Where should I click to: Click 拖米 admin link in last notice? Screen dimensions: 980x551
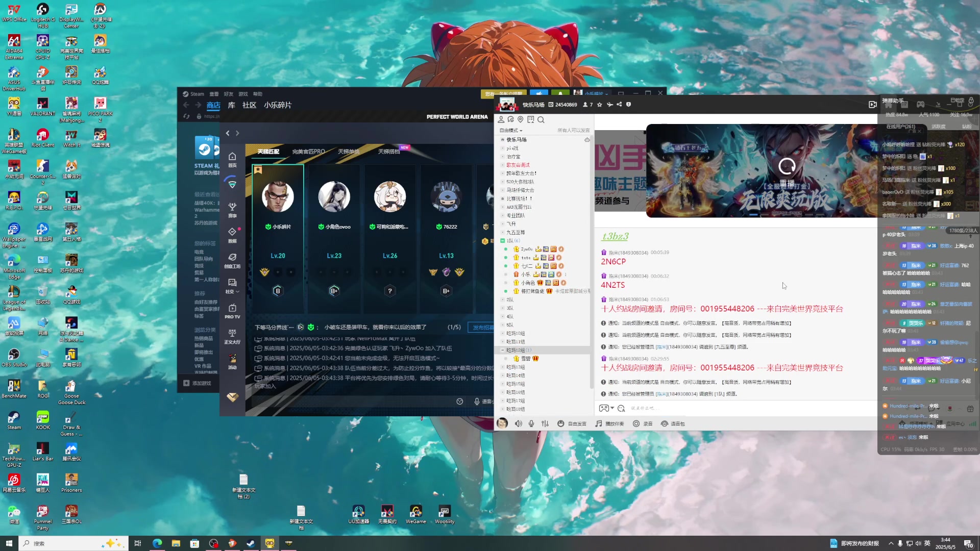[661, 394]
